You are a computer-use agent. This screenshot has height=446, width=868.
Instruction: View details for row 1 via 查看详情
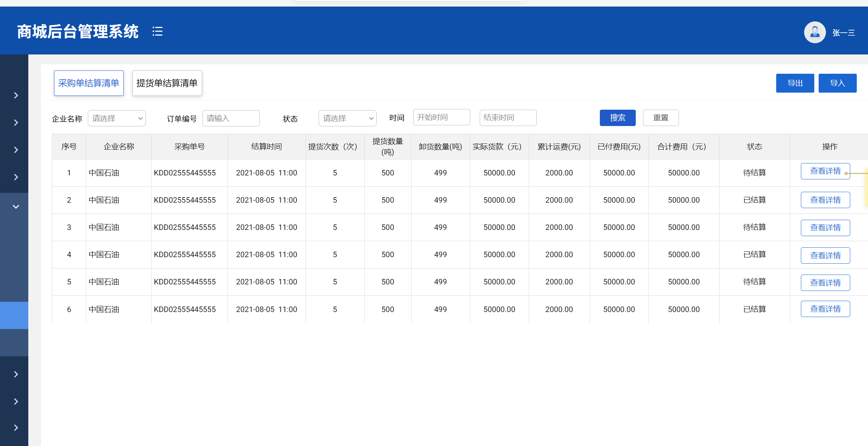pos(826,171)
